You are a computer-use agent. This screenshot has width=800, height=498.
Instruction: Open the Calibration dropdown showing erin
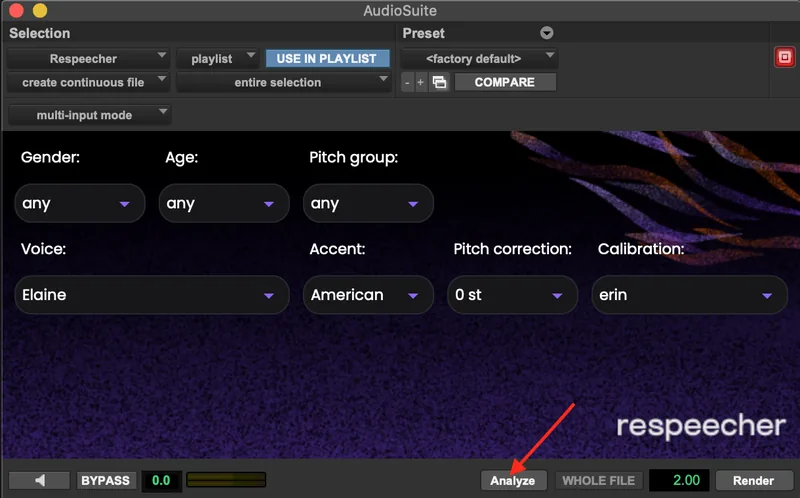tap(690, 294)
